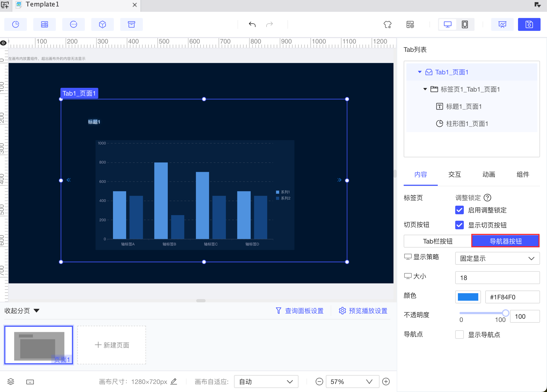The image size is (547, 392).
Task: Open the archive box components icon
Action: tap(132, 24)
